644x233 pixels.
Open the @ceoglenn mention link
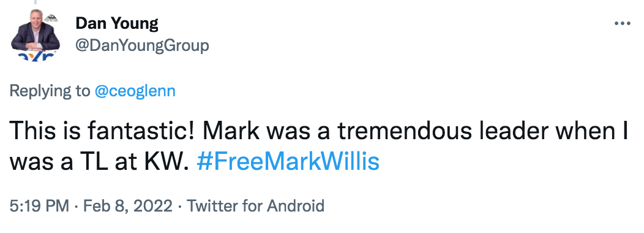tap(135, 91)
